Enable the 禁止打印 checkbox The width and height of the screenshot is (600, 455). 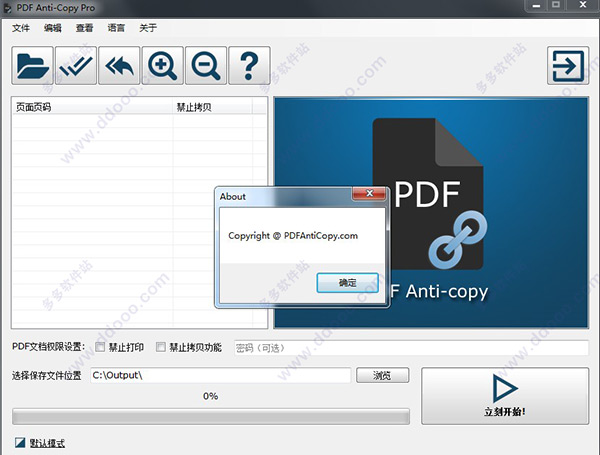[x=100, y=347]
